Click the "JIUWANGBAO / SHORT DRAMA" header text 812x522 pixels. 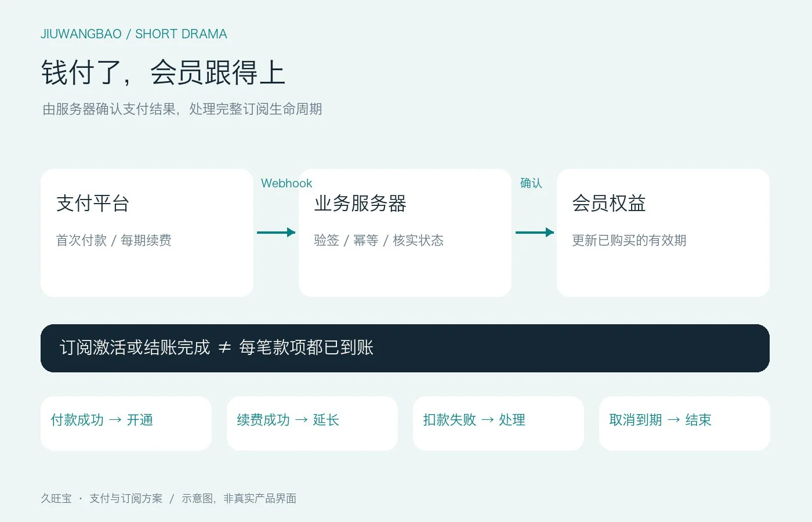(x=134, y=34)
